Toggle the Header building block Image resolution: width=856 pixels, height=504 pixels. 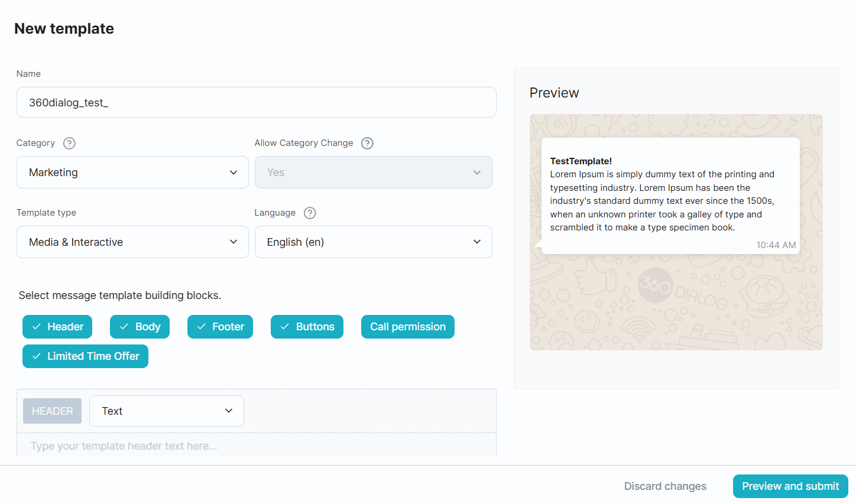[57, 327]
